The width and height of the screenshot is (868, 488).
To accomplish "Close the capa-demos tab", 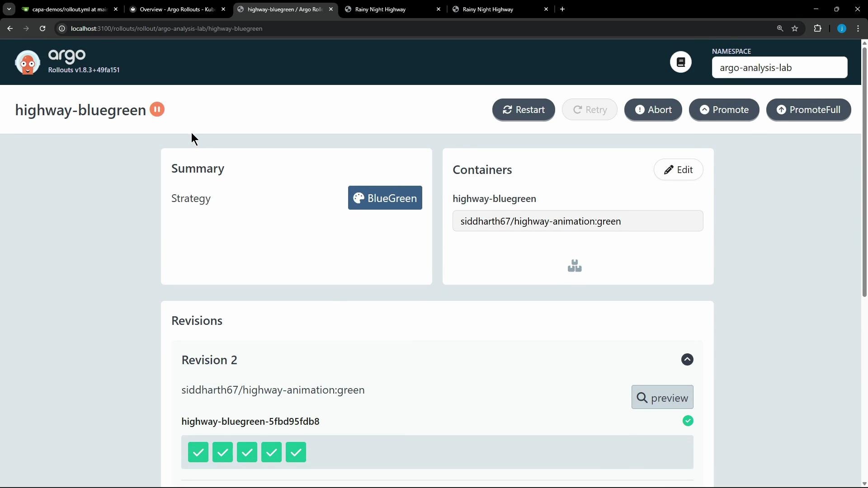I will [116, 9].
